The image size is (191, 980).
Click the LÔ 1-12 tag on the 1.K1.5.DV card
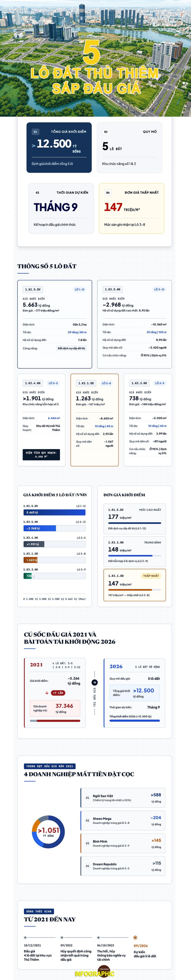point(80,289)
